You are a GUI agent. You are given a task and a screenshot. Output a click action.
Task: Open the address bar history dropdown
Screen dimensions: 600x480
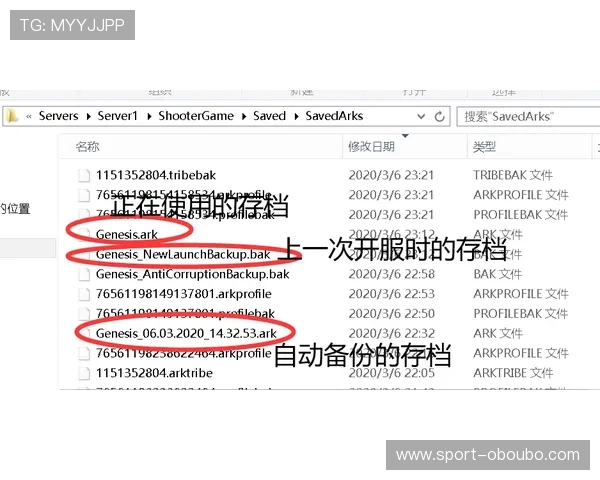click(421, 116)
